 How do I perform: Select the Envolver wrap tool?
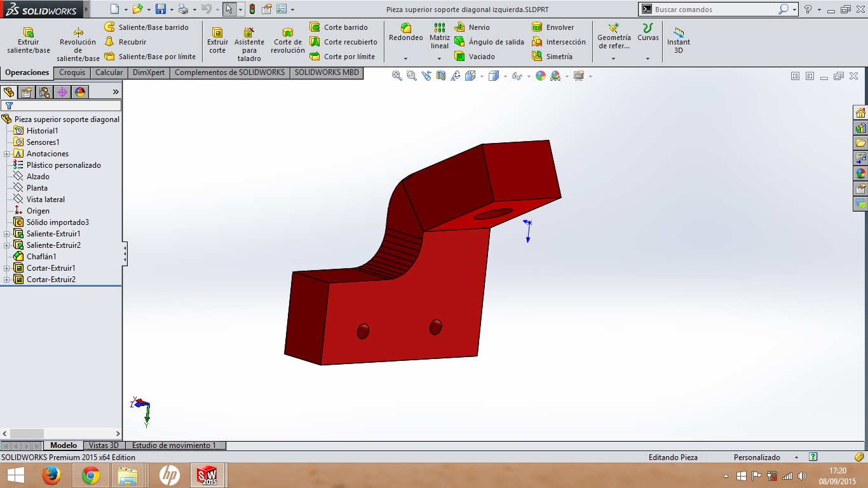pos(553,27)
